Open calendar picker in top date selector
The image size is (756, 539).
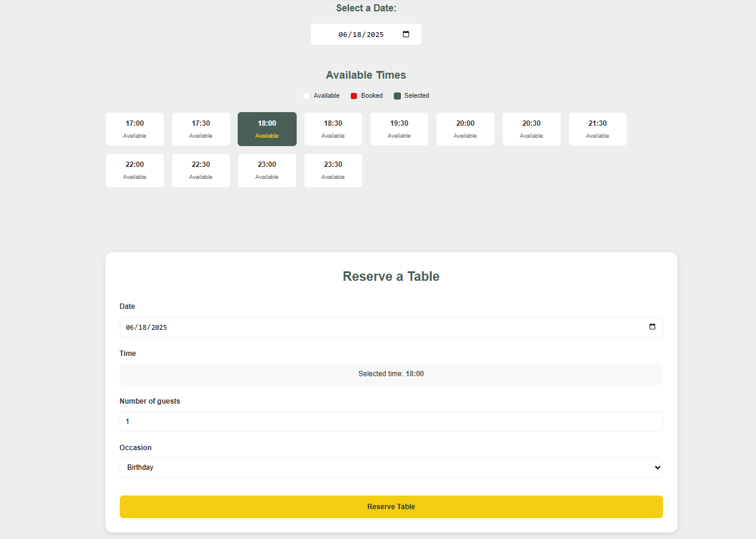[406, 35]
